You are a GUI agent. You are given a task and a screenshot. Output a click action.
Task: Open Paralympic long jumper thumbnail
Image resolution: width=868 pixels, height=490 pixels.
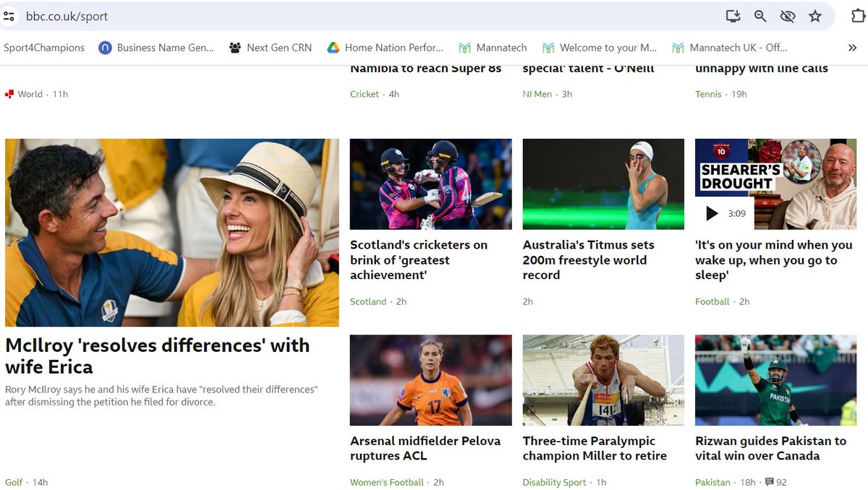click(x=603, y=380)
